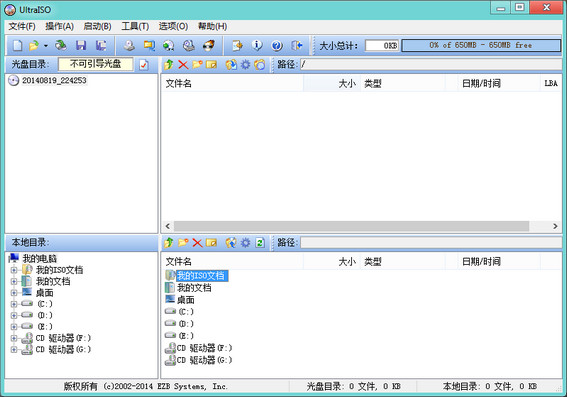Save the image using the floppy disk icon
The height and width of the screenshot is (397, 567).
point(81,46)
